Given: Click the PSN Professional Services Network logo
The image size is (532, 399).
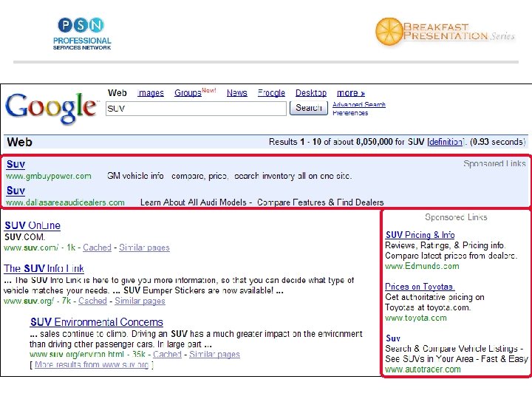Looking at the screenshot, I should tap(82, 33).
